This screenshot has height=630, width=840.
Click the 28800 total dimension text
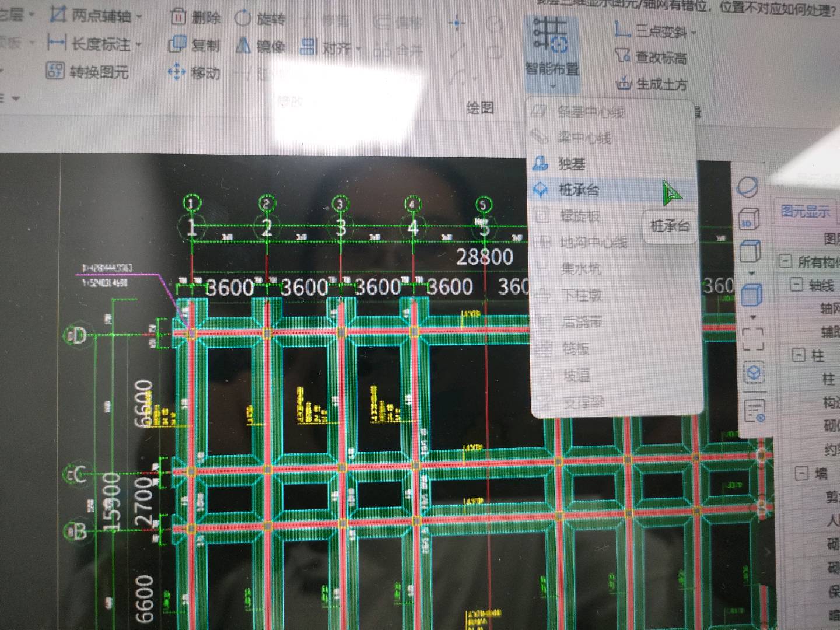click(485, 257)
